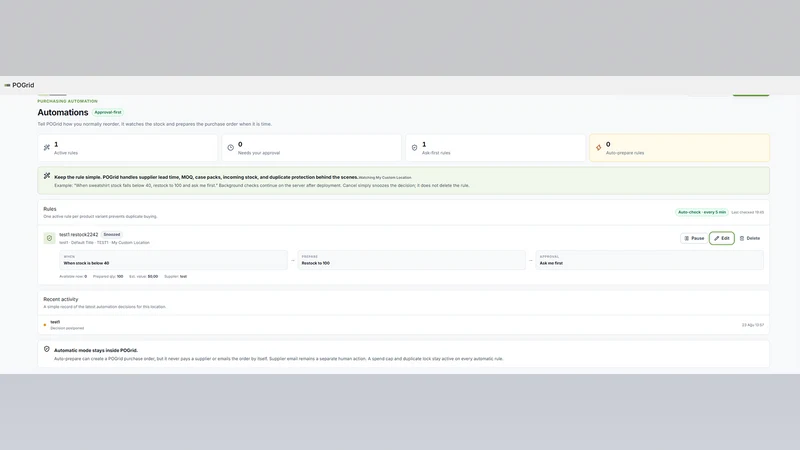Screen dimensions: 800x450
Task: Click the Ask me first approval box
Action: (649, 260)
